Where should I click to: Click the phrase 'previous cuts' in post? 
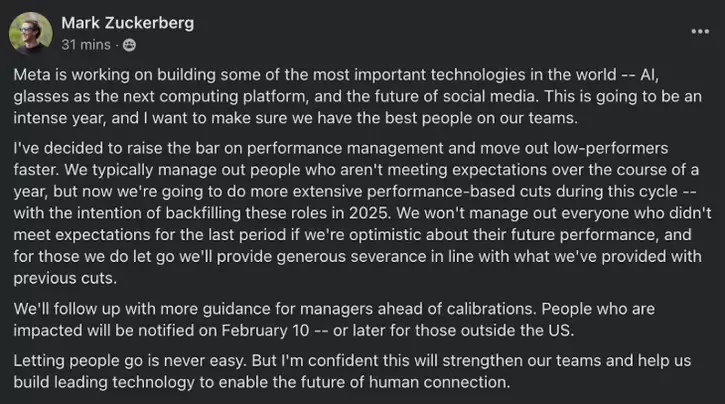pyautogui.click(x=65, y=278)
